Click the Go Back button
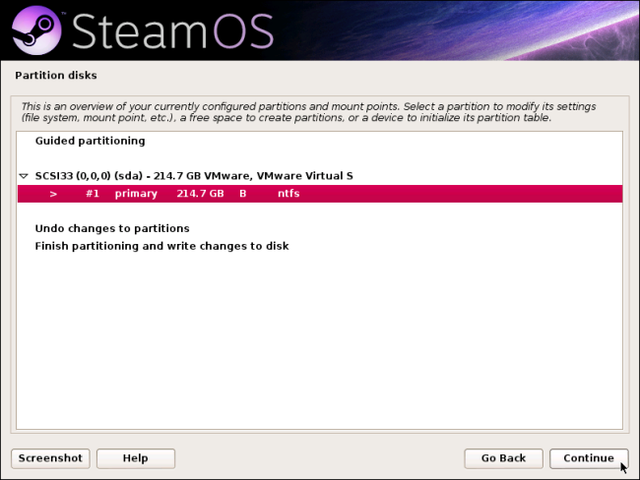This screenshot has height=480, width=640. click(x=504, y=458)
